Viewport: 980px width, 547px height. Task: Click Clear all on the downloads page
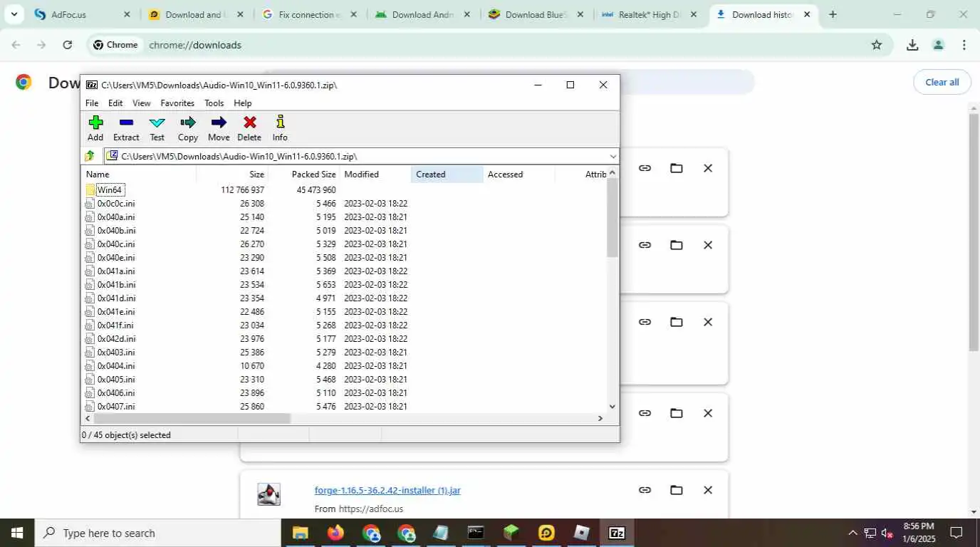coord(942,82)
